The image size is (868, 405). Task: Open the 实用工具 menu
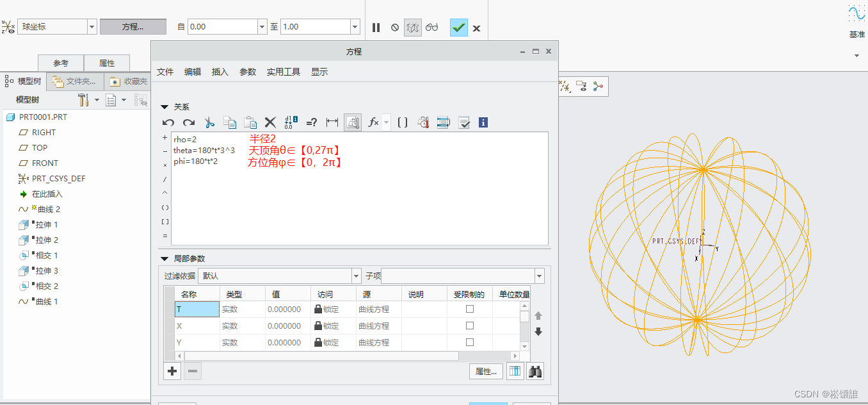283,72
